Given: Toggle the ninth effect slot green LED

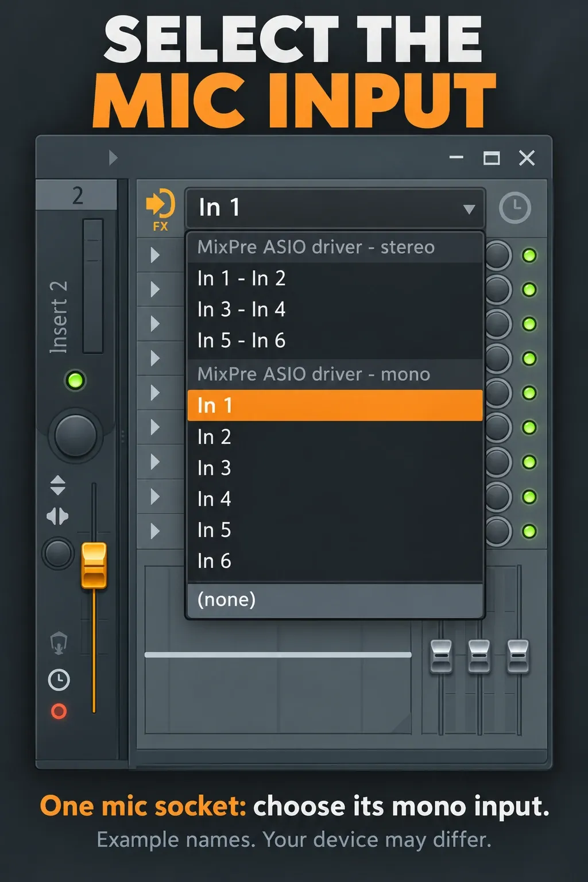Looking at the screenshot, I should 529,531.
